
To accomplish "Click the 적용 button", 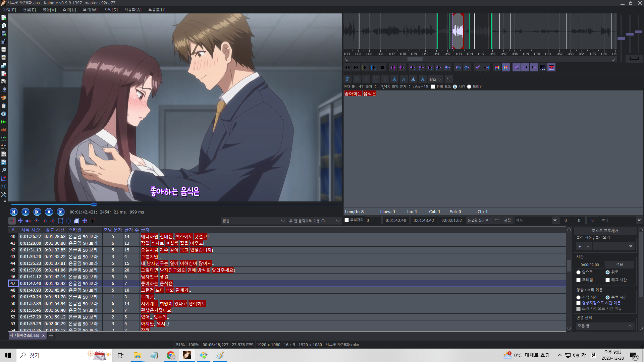I will coord(619,264).
